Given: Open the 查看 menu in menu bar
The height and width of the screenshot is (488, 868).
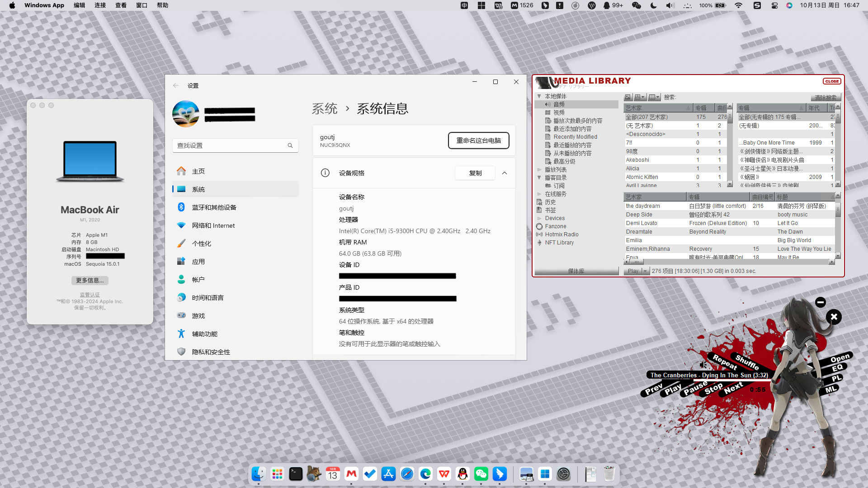Looking at the screenshot, I should pos(121,5).
